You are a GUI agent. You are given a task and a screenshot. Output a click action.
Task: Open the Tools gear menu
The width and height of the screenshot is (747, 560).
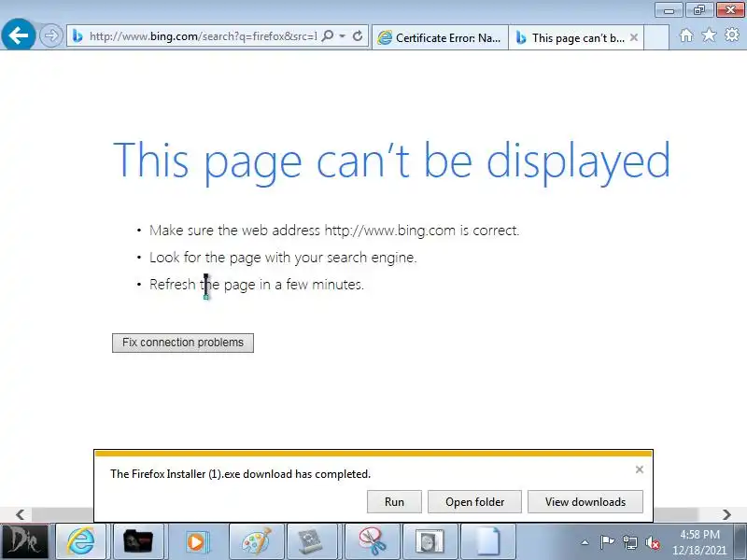pyautogui.click(x=732, y=35)
